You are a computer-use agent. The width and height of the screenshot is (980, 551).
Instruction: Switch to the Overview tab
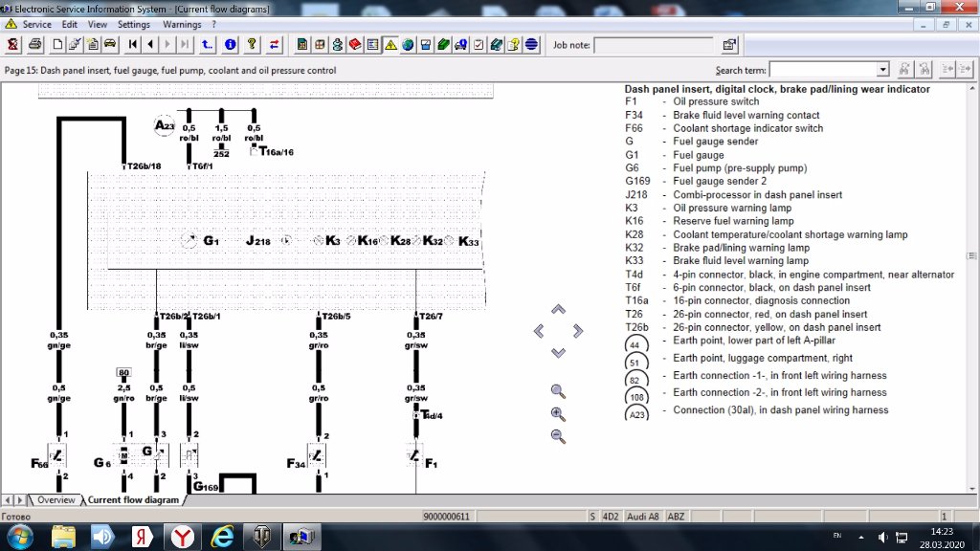[56, 500]
